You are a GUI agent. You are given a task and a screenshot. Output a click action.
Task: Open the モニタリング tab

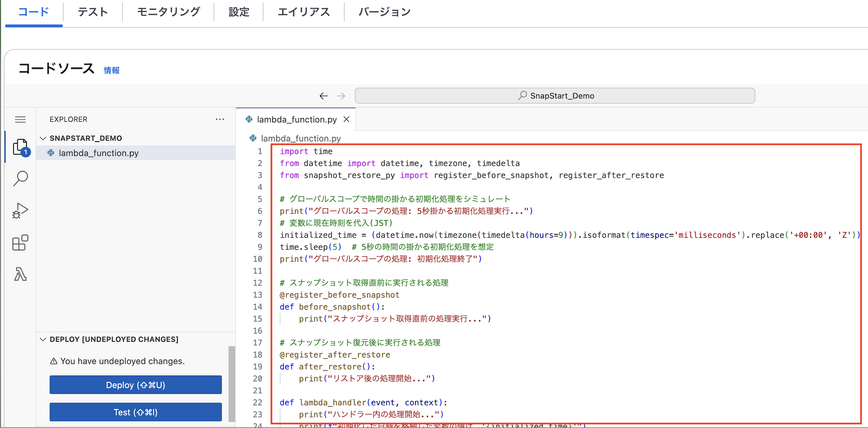click(168, 12)
